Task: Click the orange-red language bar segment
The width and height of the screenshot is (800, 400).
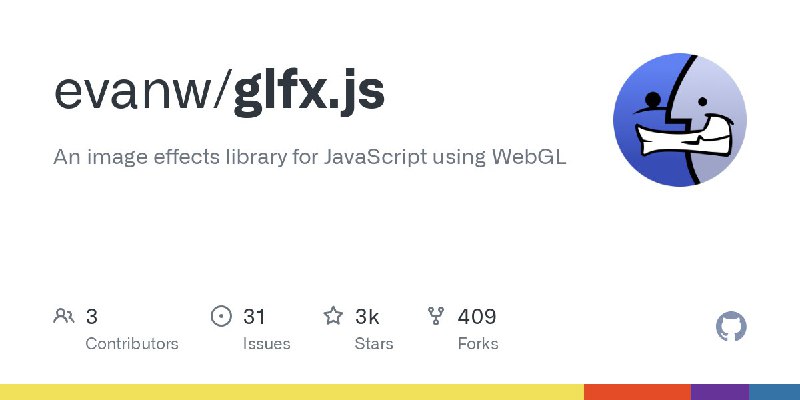Action: pyautogui.click(x=637, y=392)
